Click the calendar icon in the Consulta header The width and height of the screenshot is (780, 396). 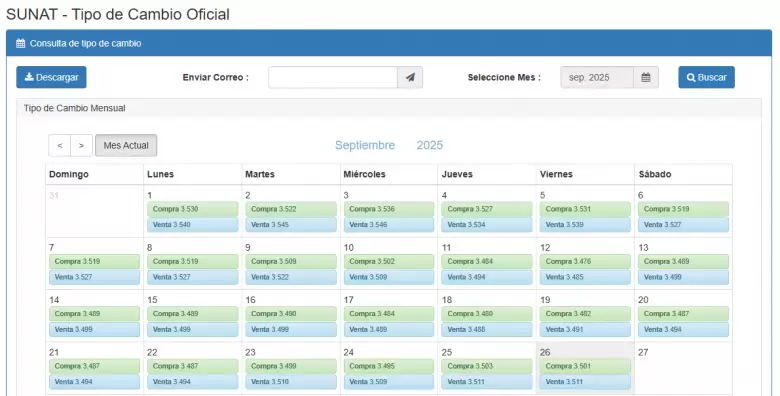(x=20, y=43)
